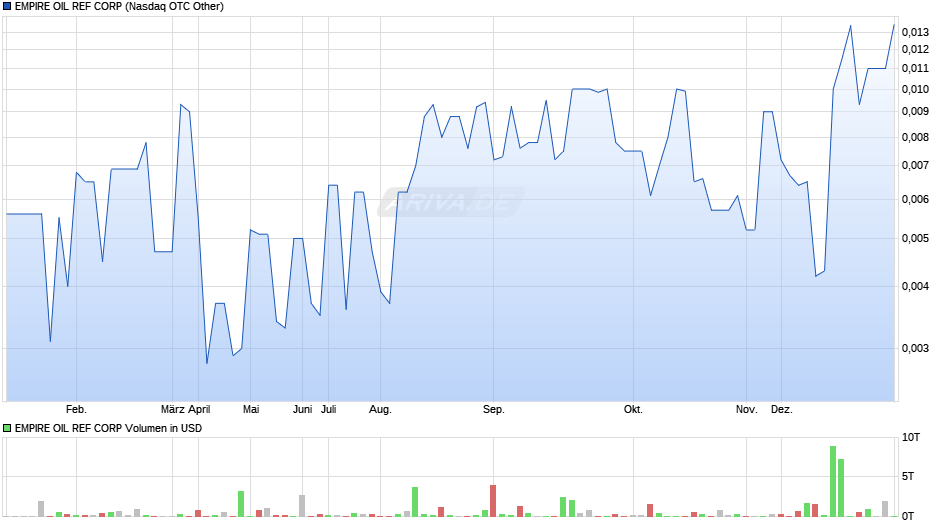
Task: Click the 0,013 price label
Action: (x=915, y=32)
